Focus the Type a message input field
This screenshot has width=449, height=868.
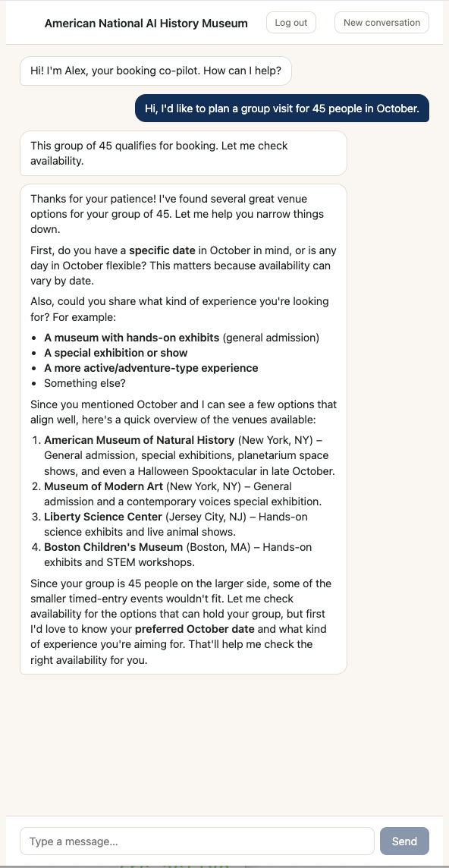pyautogui.click(x=197, y=841)
